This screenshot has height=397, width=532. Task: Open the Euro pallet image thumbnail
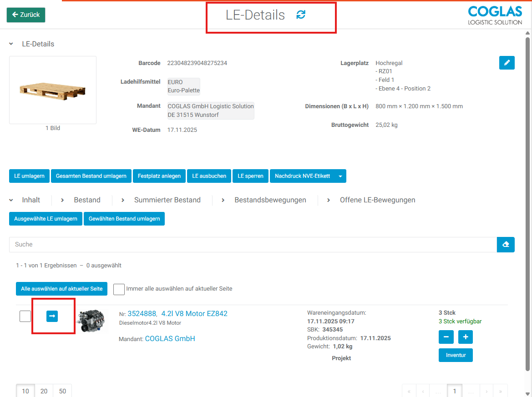coord(53,90)
